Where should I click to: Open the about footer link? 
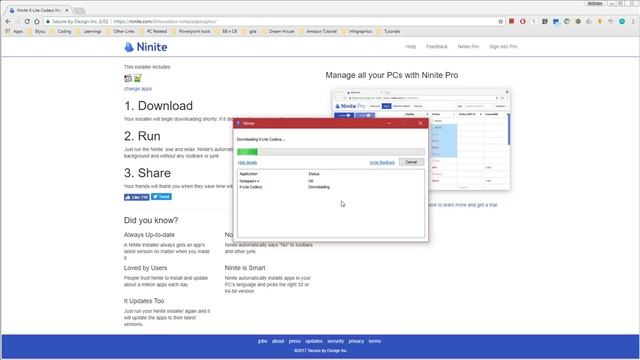278,341
